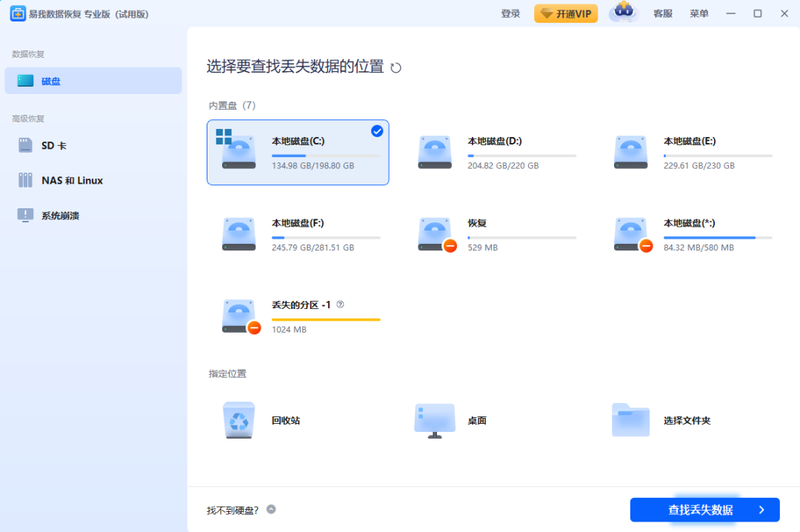Click the 245.79 GB/281.51 GB size text
Image resolution: width=800 pixels, height=532 pixels.
pos(313,247)
